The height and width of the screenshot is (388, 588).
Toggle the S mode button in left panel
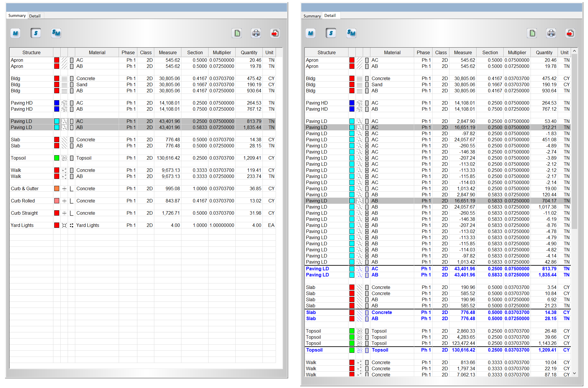[x=36, y=33]
